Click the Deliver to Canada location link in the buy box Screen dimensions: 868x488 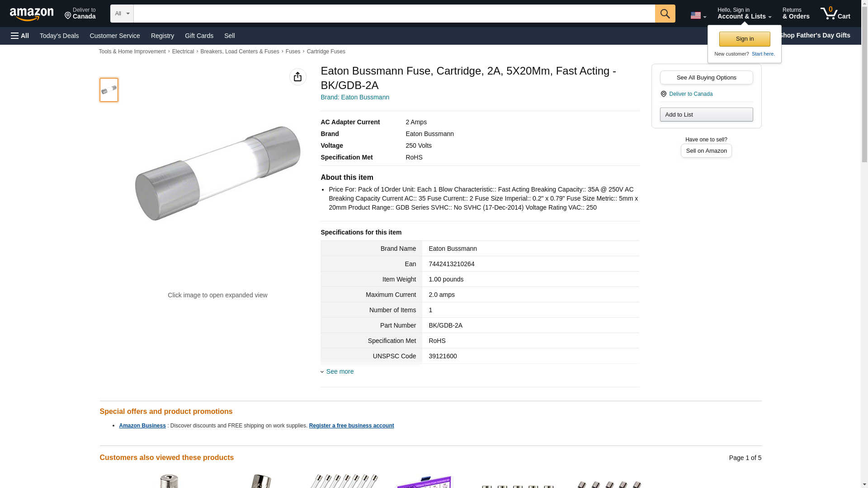pyautogui.click(x=690, y=94)
